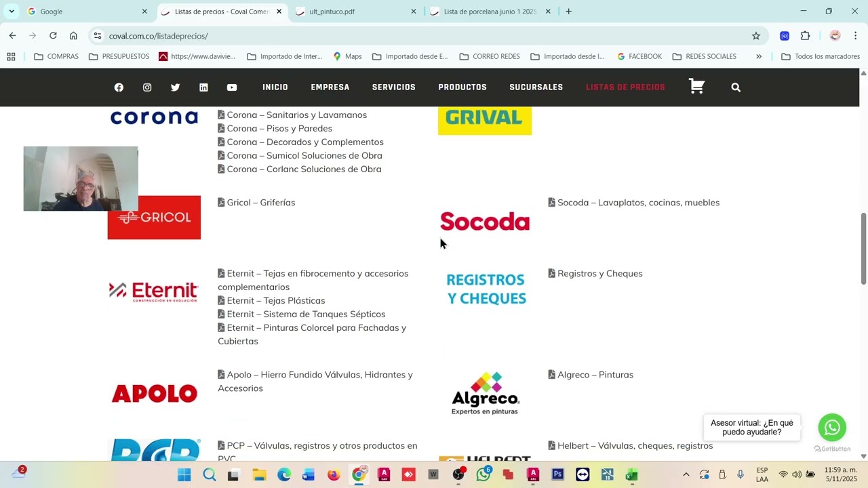
Task: Expand the hidden bookmarks overflow chevron
Action: 759,56
